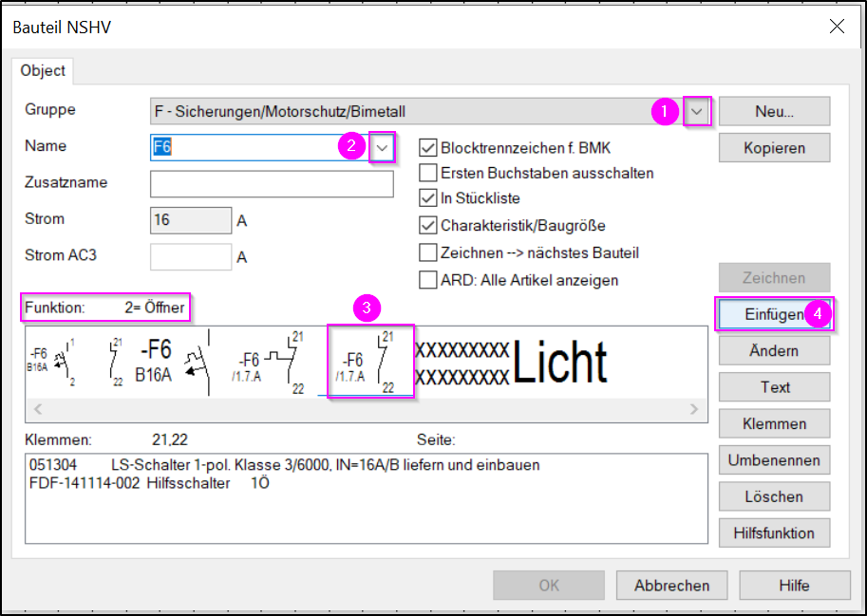Select article line 051304 LS-Schalter
Image resolution: width=867 pixels, height=616 pixels.
tap(284, 465)
